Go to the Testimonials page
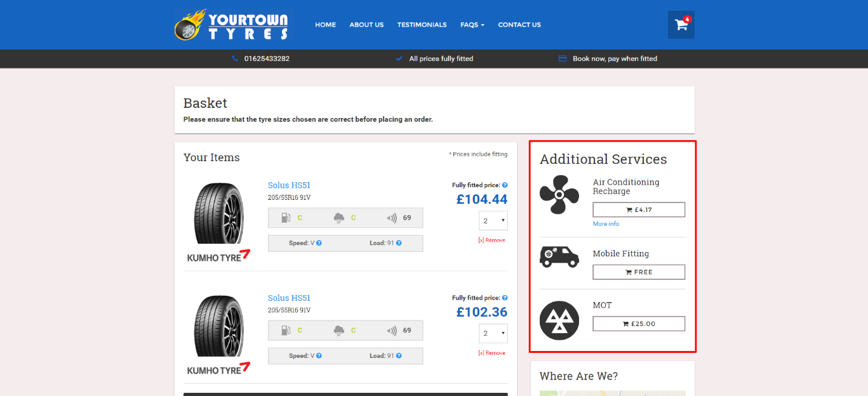The image size is (868, 396). click(422, 25)
